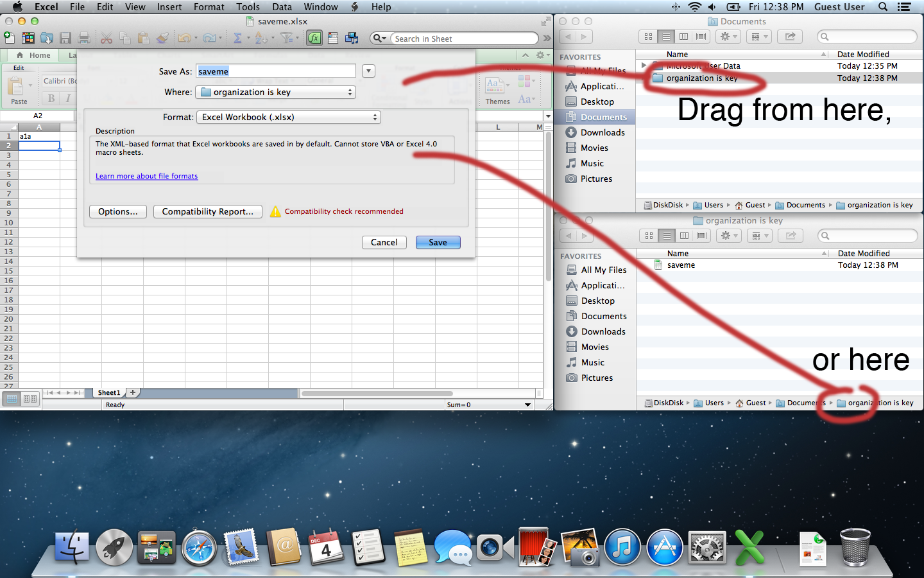
Task: Open iTunes from the Dock
Action: (x=622, y=547)
